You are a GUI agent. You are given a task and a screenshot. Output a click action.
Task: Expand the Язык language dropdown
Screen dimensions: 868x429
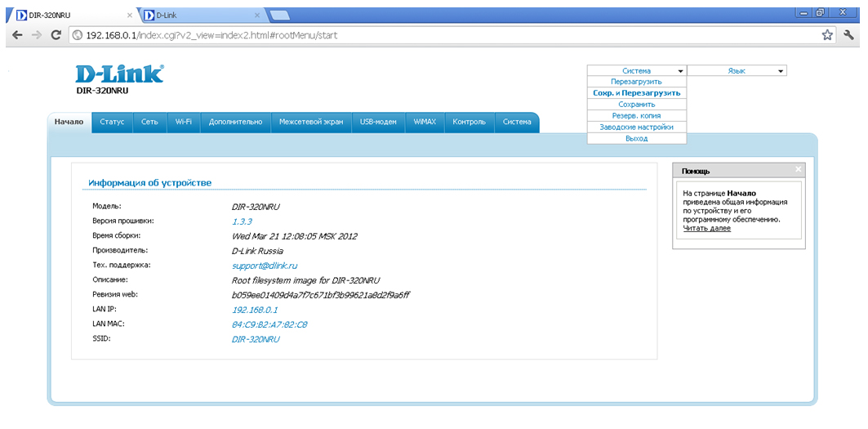click(736, 71)
